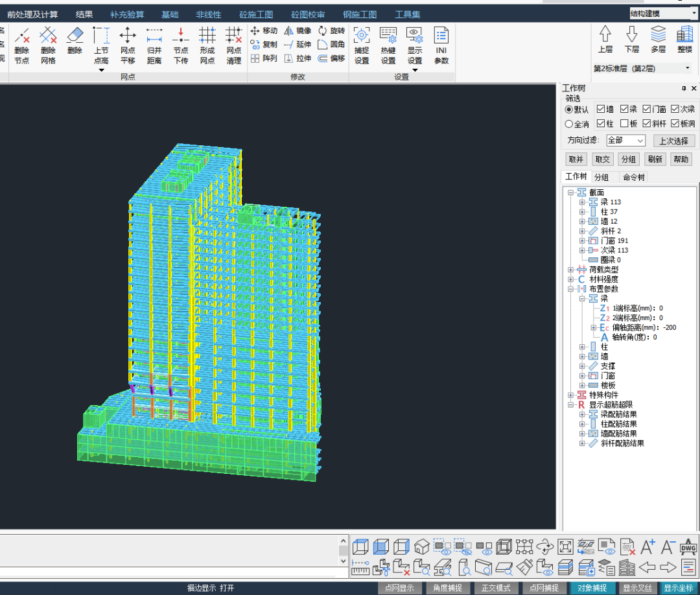The width and height of the screenshot is (700, 595).
Task: Enable the 板 filter checkbox
Action: pyautogui.click(x=624, y=123)
